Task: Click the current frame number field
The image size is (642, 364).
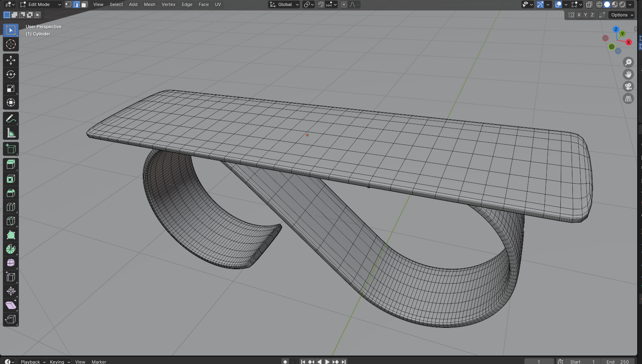Action: [x=539, y=362]
